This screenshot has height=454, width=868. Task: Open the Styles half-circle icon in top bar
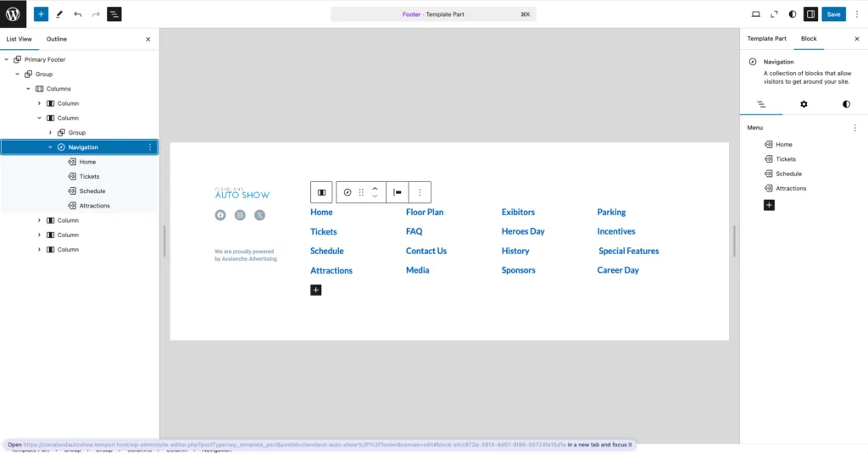(x=793, y=14)
